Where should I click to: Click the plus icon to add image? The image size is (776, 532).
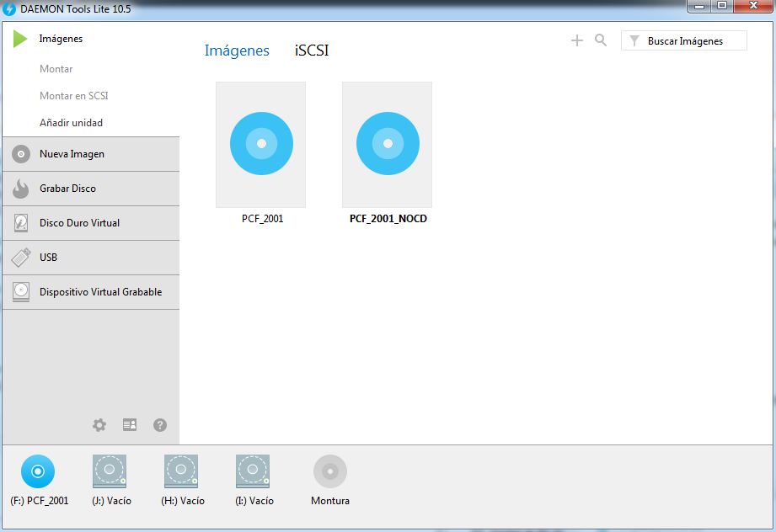[577, 40]
